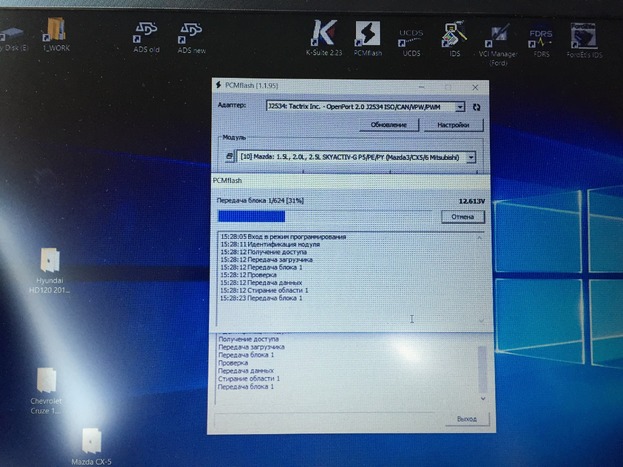Select the Mazda CX-5 file icon
623x467 pixels.
93,442
